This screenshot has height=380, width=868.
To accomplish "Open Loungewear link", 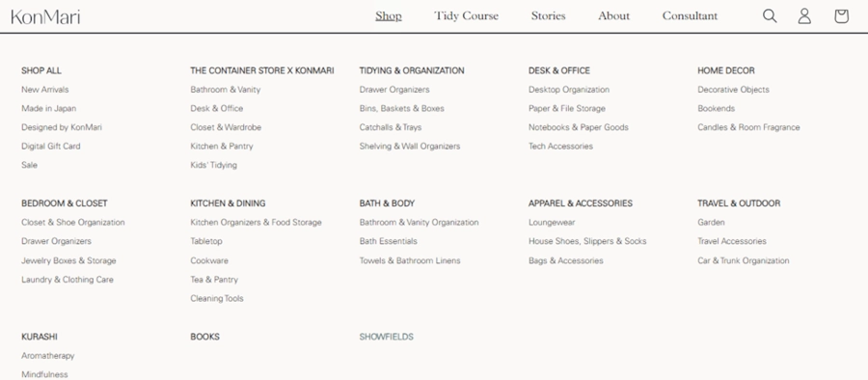I will [x=552, y=223].
